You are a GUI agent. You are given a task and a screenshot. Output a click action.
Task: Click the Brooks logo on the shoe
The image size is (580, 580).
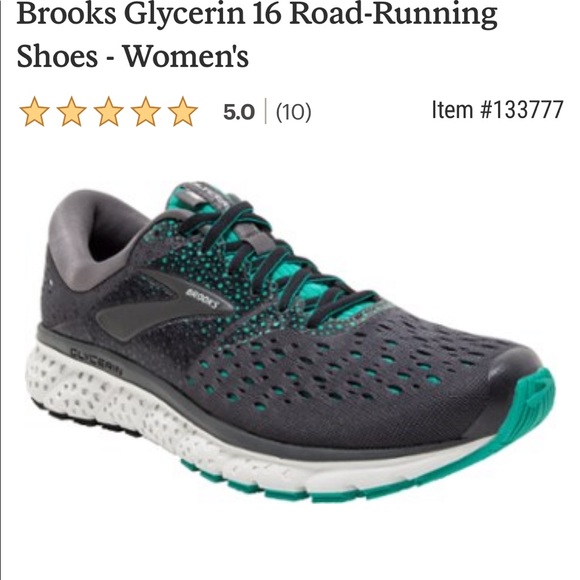202,298
